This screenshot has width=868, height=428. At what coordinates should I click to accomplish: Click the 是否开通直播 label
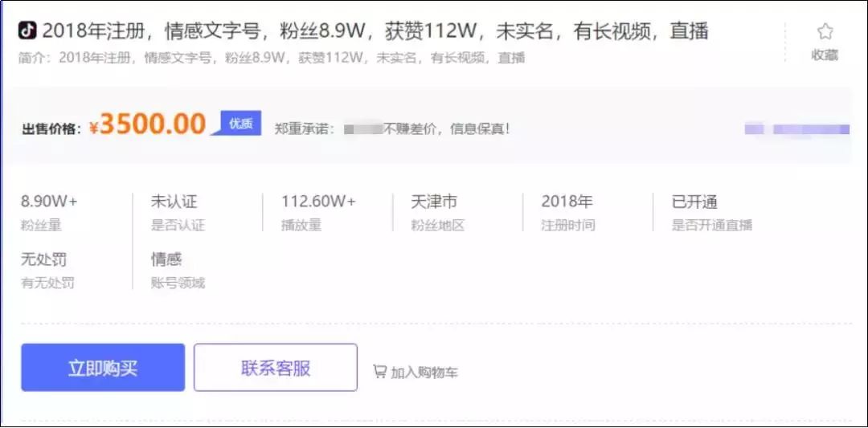(x=712, y=226)
